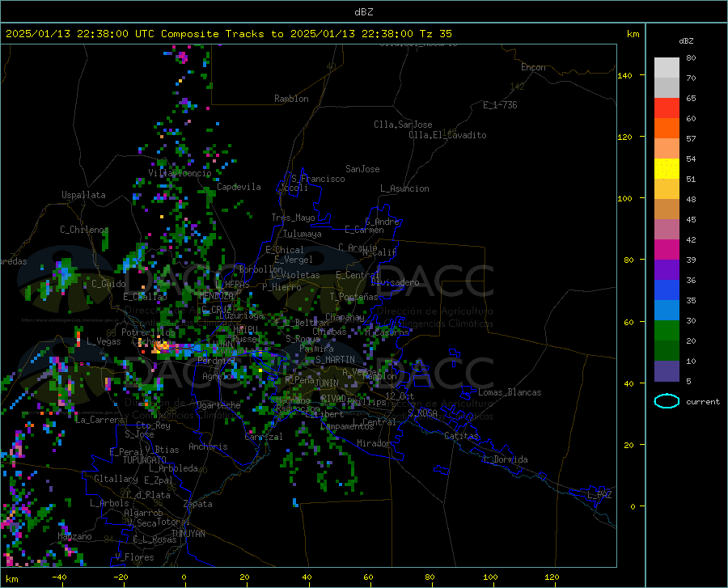
Task: Click the 36 dBZ blue color swatch
Action: click(667, 290)
